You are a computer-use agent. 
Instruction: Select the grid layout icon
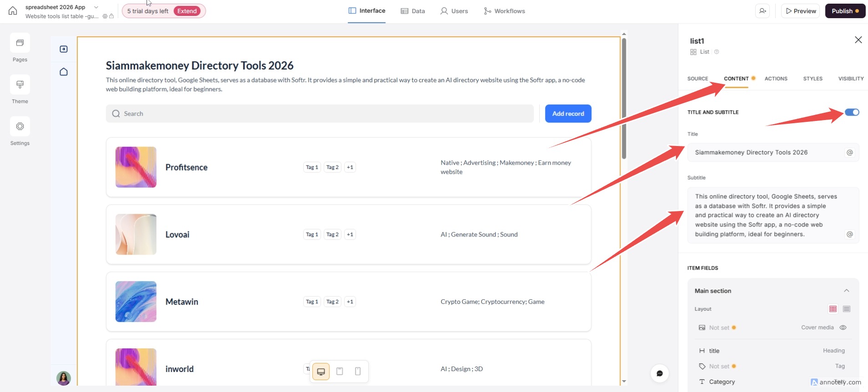[833, 309]
